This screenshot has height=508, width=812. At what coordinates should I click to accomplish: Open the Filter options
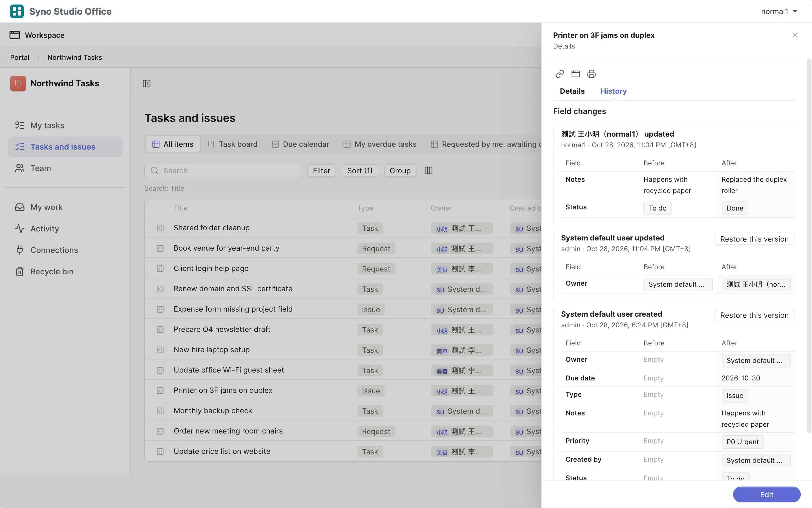pyautogui.click(x=321, y=171)
